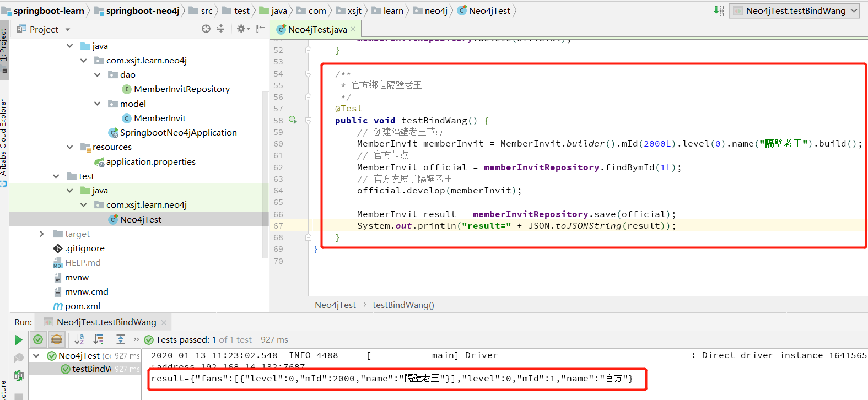The width and height of the screenshot is (868, 400).
Task: Rerun the test with green play button
Action: pyautogui.click(x=19, y=340)
